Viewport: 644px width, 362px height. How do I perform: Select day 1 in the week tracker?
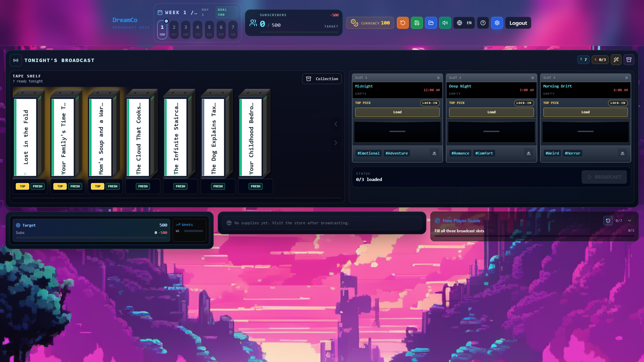pos(162,30)
